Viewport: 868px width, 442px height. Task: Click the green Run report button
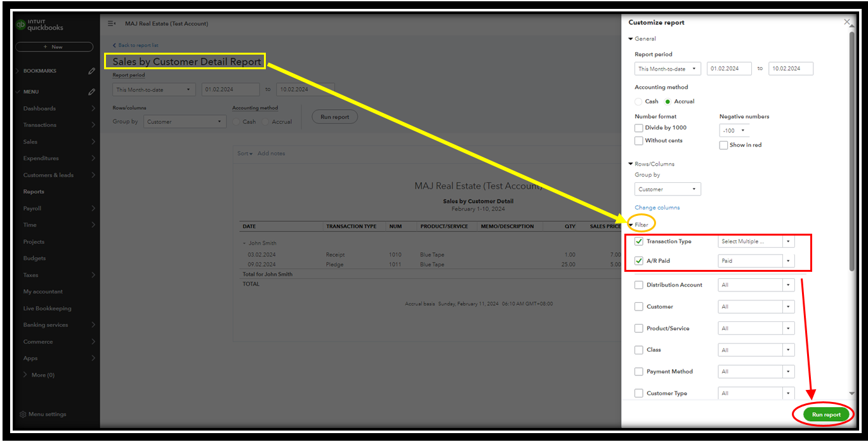[826, 414]
